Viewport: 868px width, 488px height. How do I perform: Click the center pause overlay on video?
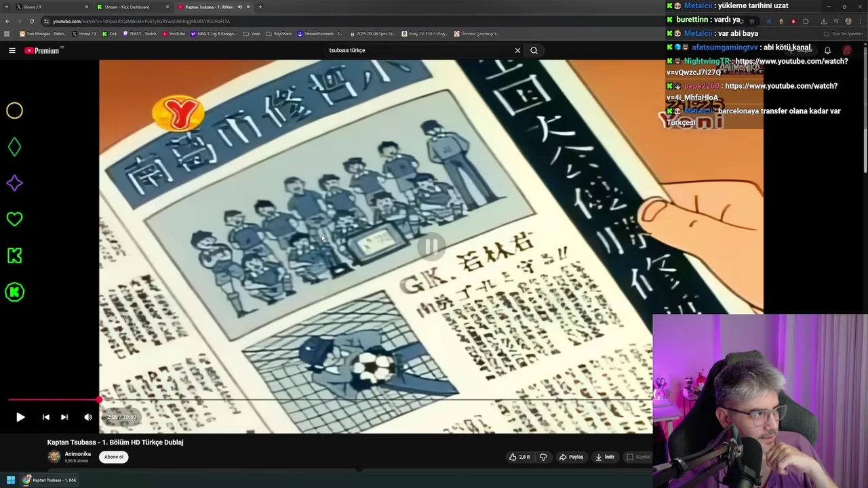pyautogui.click(x=431, y=247)
